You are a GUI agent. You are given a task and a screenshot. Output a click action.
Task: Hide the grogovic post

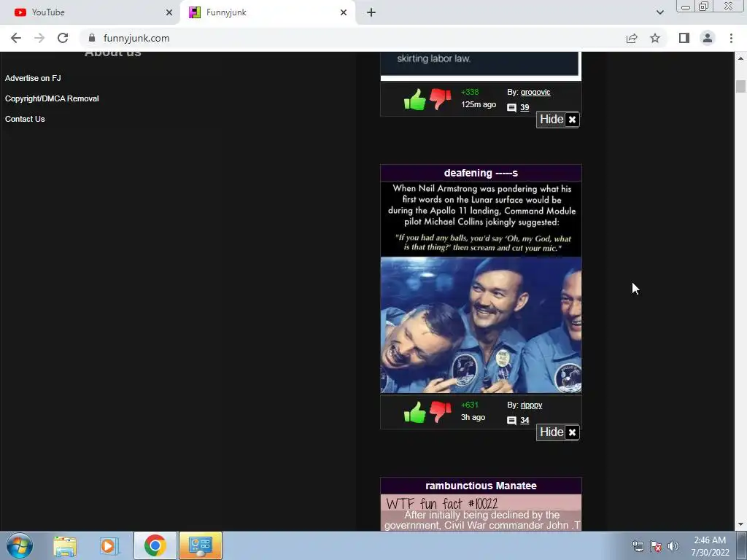pos(558,120)
